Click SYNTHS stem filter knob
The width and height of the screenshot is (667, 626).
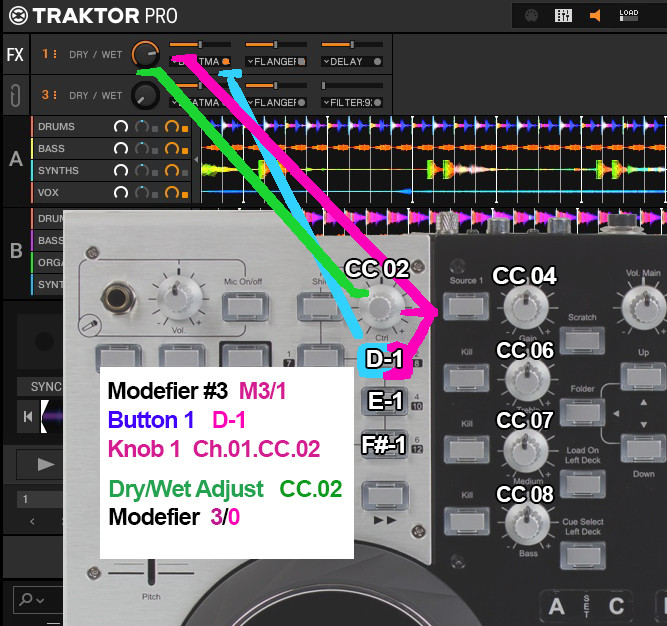pyautogui.click(x=142, y=171)
